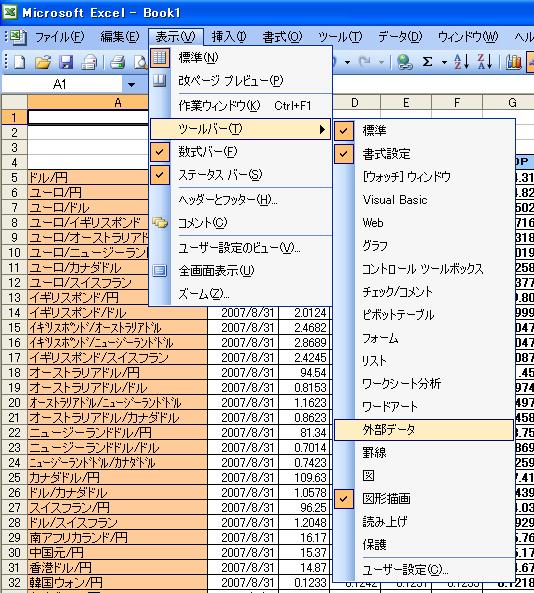Open ユーザー設定のビュー custom views item

point(241,248)
